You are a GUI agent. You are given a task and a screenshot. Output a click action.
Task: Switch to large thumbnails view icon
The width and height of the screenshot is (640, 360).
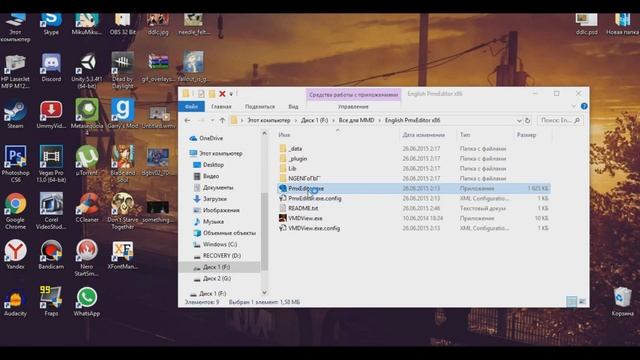pos(582,302)
